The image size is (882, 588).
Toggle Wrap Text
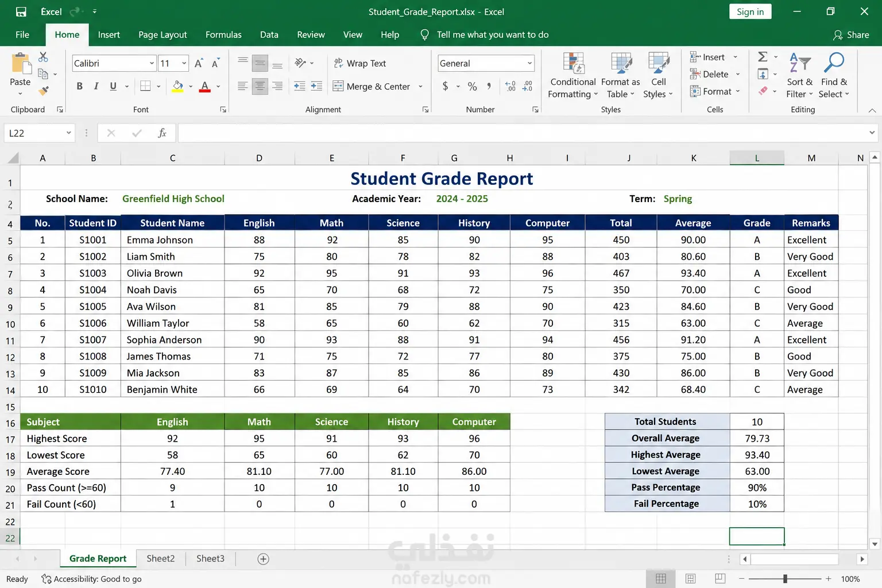pyautogui.click(x=360, y=63)
